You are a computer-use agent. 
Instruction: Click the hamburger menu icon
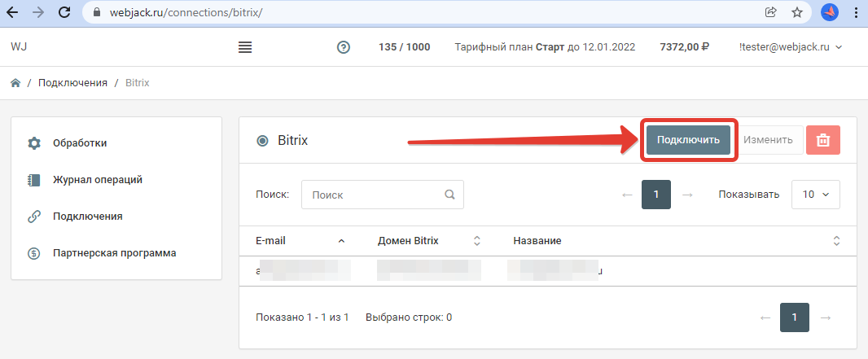[245, 47]
